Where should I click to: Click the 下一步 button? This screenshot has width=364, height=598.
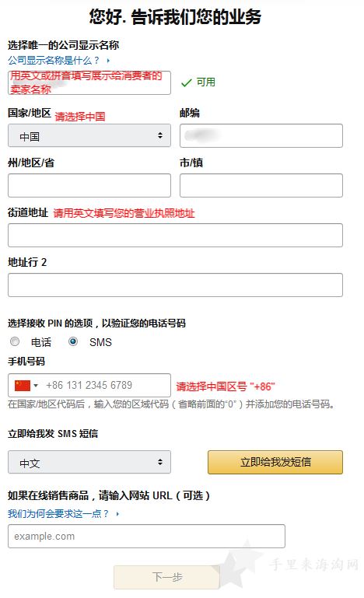166,577
